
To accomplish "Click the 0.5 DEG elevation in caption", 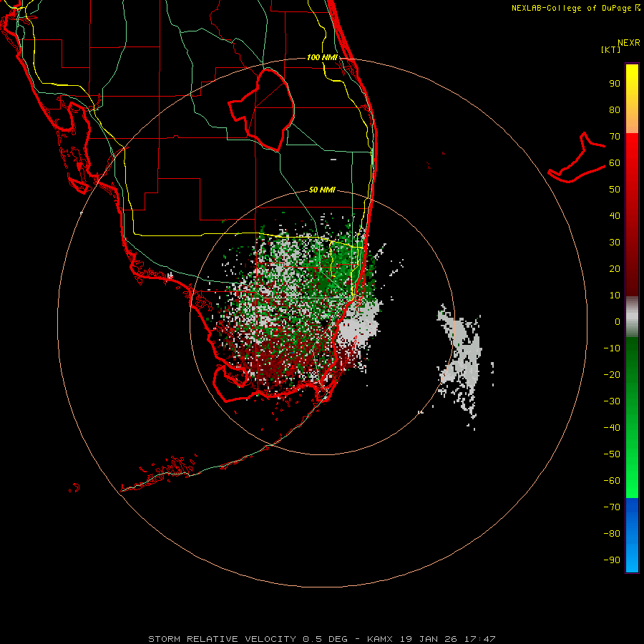I will [x=326, y=639].
